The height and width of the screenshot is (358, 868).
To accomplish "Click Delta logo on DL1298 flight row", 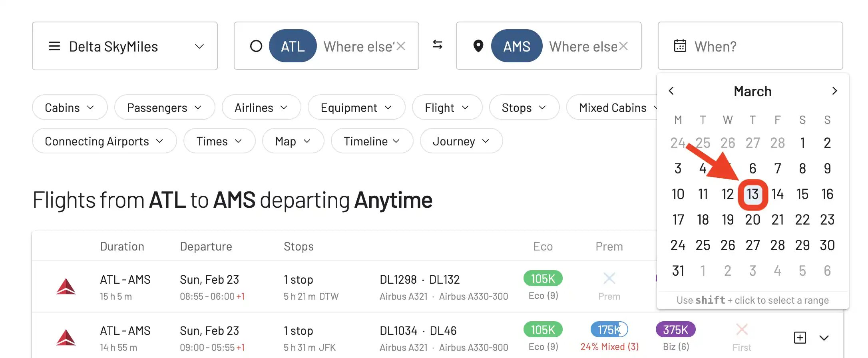I will click(x=66, y=286).
